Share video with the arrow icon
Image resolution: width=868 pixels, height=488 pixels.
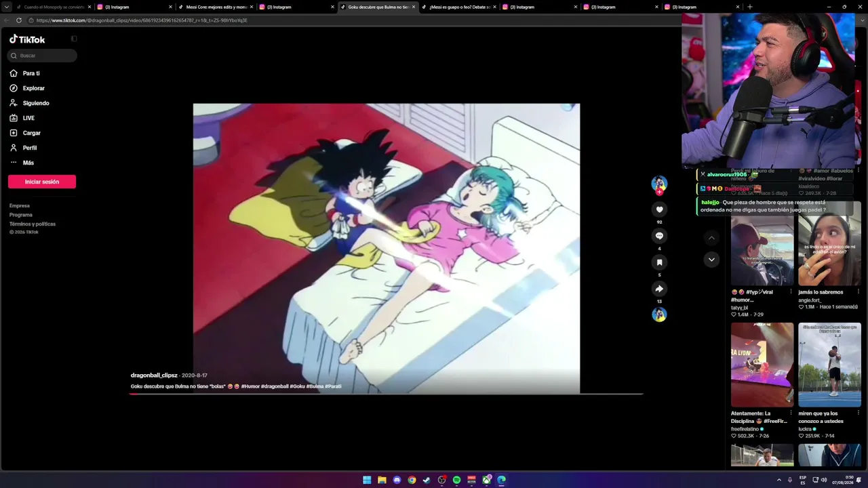tap(659, 289)
